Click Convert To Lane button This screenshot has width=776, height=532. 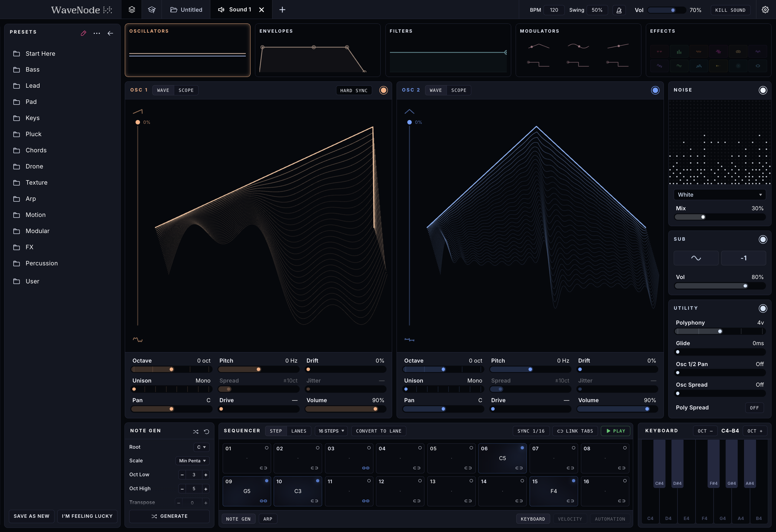pos(378,431)
